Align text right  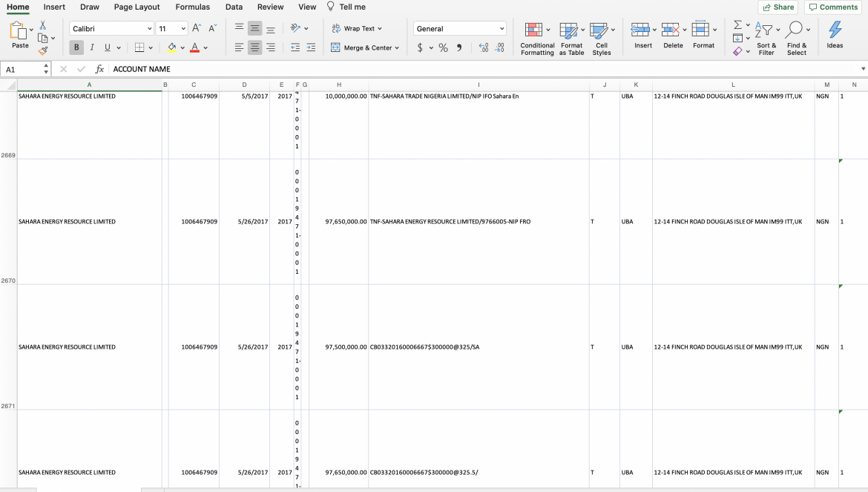coord(271,47)
